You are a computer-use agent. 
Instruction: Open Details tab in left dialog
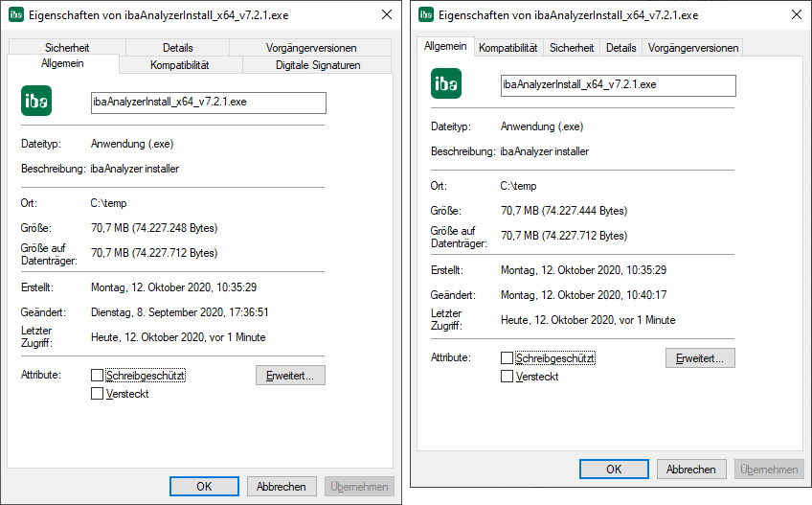pos(178,47)
